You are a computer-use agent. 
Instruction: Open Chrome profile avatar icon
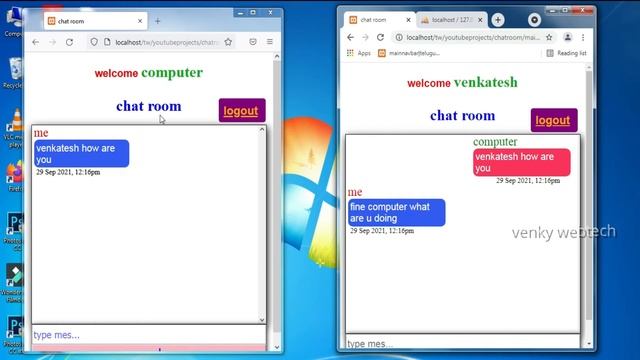pos(567,37)
